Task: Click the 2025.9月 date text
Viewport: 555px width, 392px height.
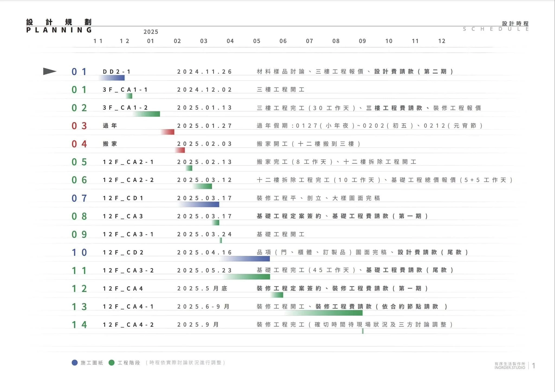Action: (x=198, y=325)
